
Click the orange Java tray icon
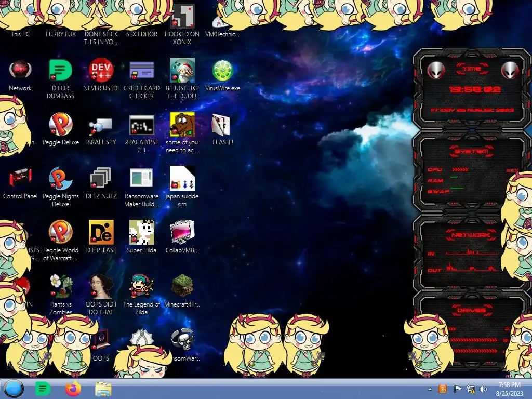pos(443,389)
